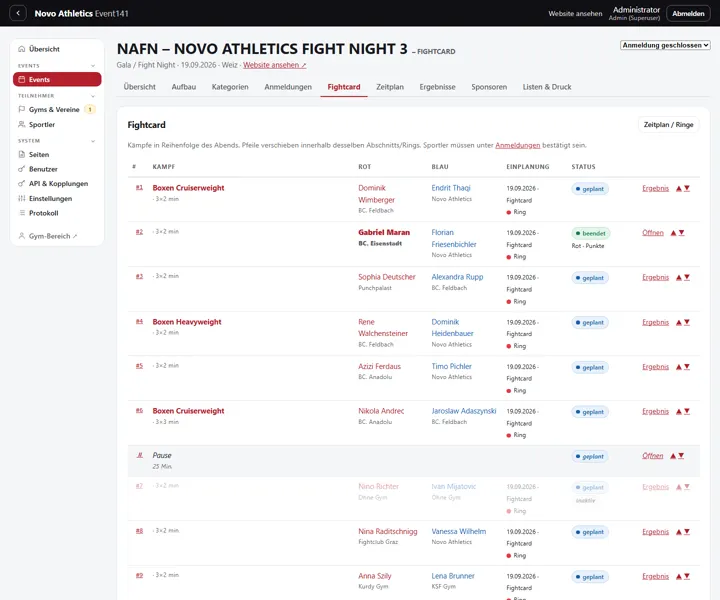The image size is (720, 600).
Task: Click the Zeitplan / Ringe button
Action: (x=668, y=124)
